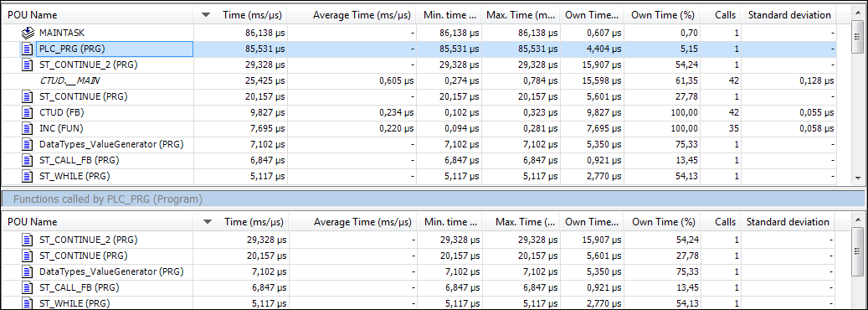Click the MAINTASK task icon

pos(28,33)
